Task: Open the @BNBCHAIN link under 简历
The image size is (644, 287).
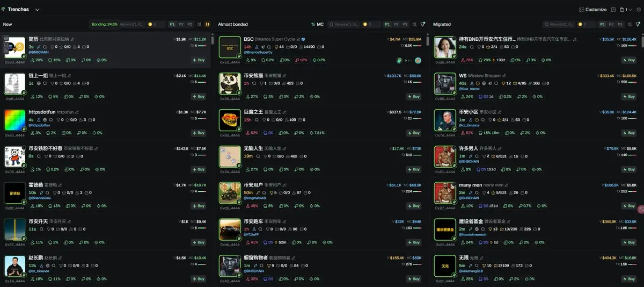Action: [x=39, y=52]
